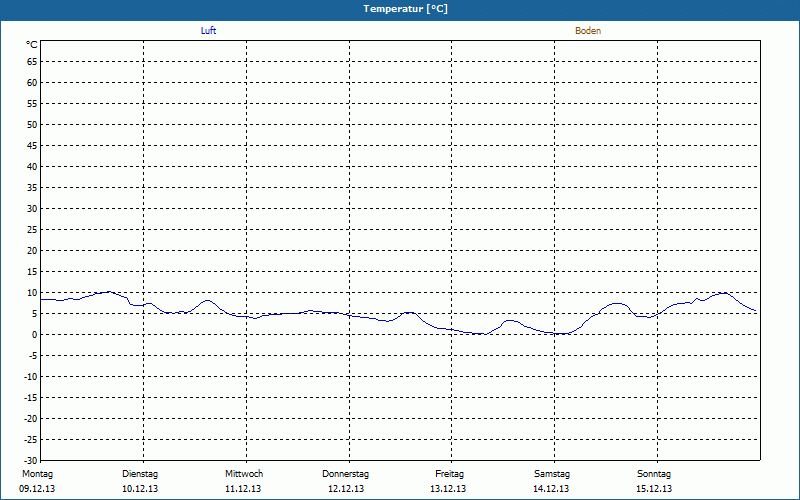This screenshot has height=500, width=800.
Task: Click the Temperatur [°C] chart title
Action: tap(405, 9)
